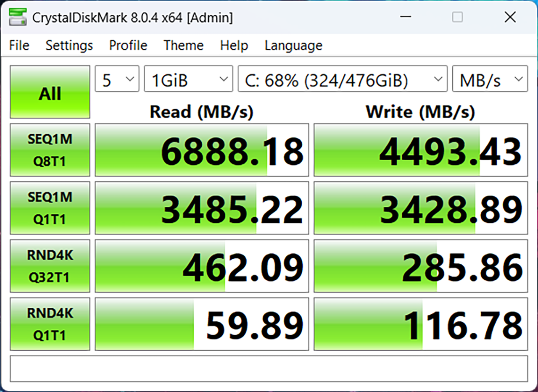Run the RND4K Q1T1 test

pos(50,324)
